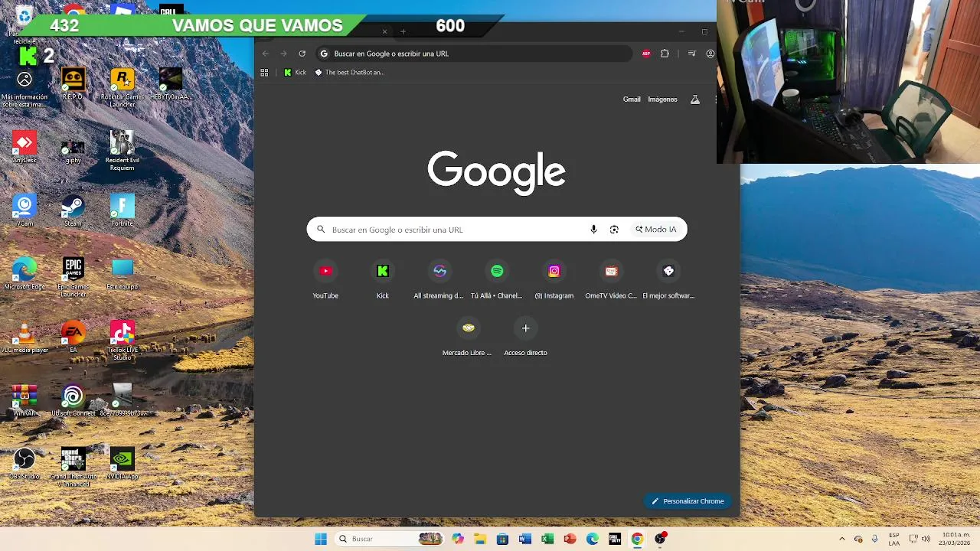This screenshot has height=551, width=980.
Task: Open the ESP LAA language switcher
Action: pyautogui.click(x=894, y=539)
